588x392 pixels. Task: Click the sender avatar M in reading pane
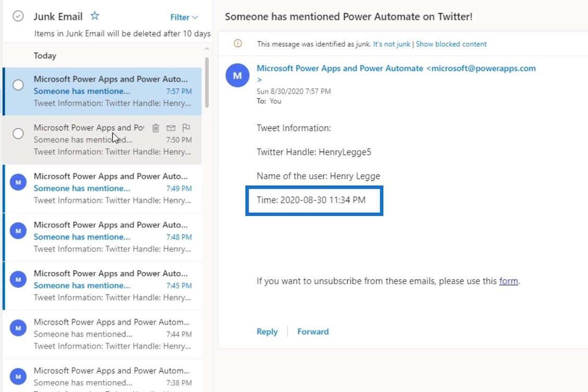pyautogui.click(x=238, y=75)
